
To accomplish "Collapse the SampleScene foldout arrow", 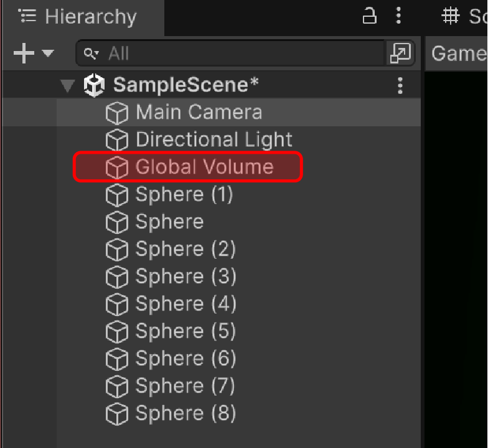I will pyautogui.click(x=68, y=86).
